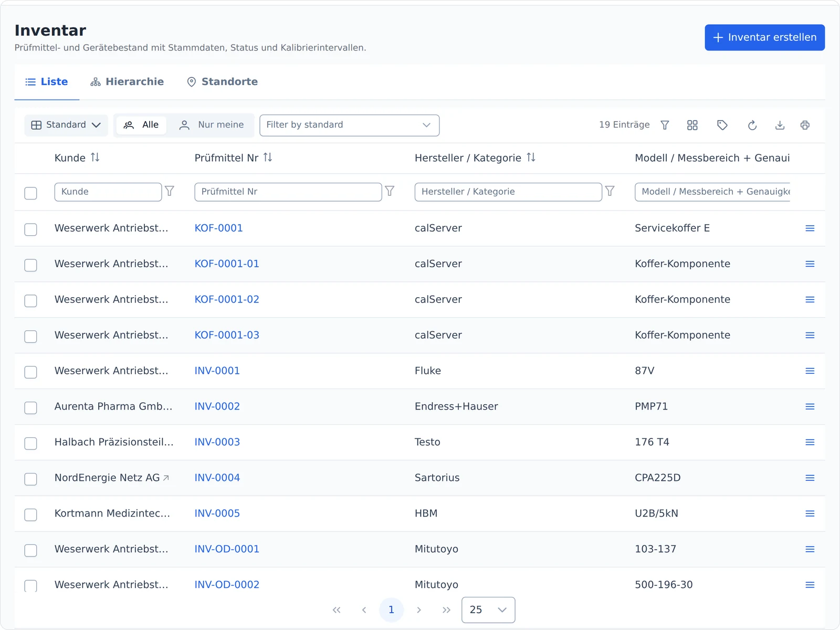Open row menu for INV-0002
Image resolution: width=840 pixels, height=630 pixels.
click(x=810, y=407)
